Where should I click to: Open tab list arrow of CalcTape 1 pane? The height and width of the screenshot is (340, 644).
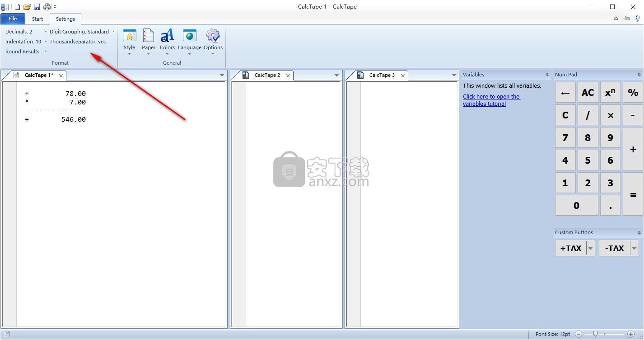[222, 76]
